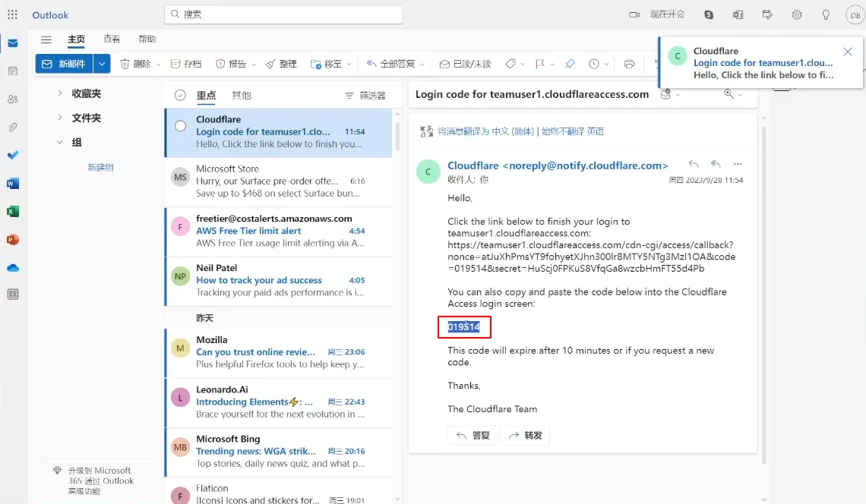Click the message list scrollbar

397,136
